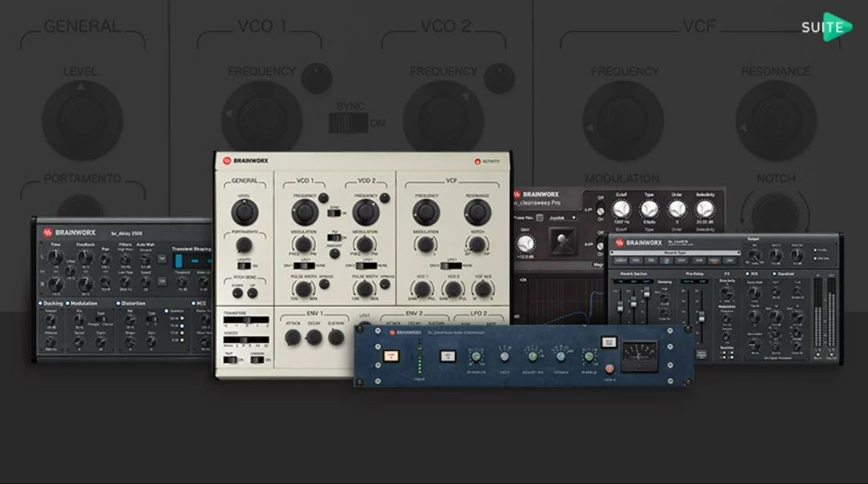Click the compressor VU meter
Image resolution: width=868 pixels, height=484 pixels.
[x=640, y=354]
